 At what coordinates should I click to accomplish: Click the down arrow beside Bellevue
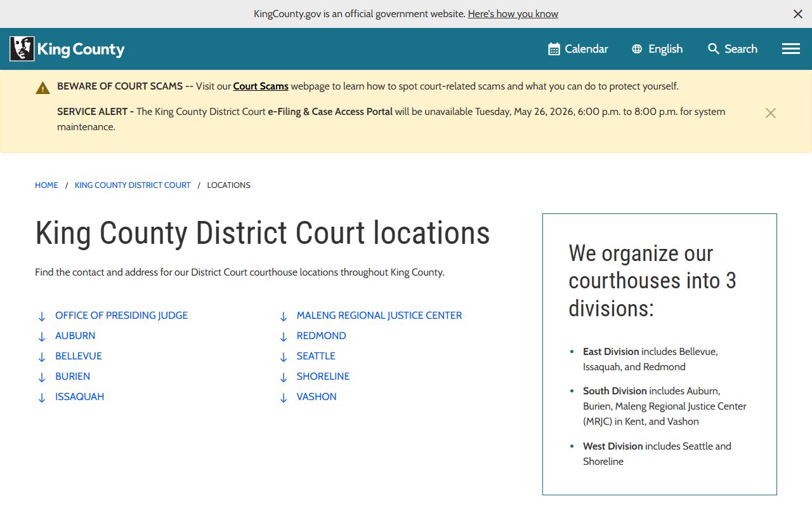pyautogui.click(x=42, y=357)
